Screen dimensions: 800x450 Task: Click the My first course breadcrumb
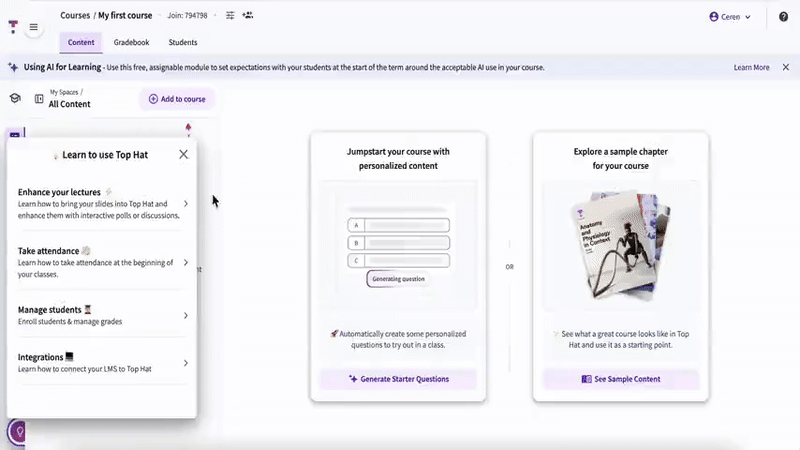point(125,15)
